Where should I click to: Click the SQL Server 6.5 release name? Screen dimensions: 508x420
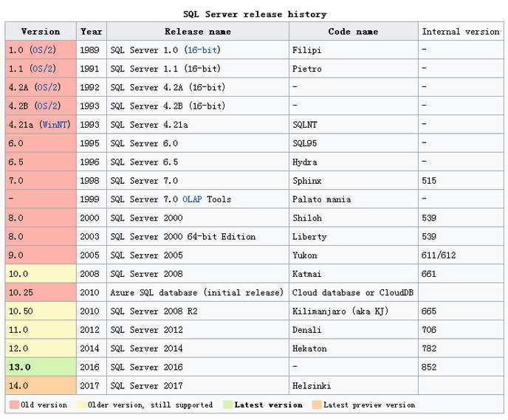pos(144,162)
